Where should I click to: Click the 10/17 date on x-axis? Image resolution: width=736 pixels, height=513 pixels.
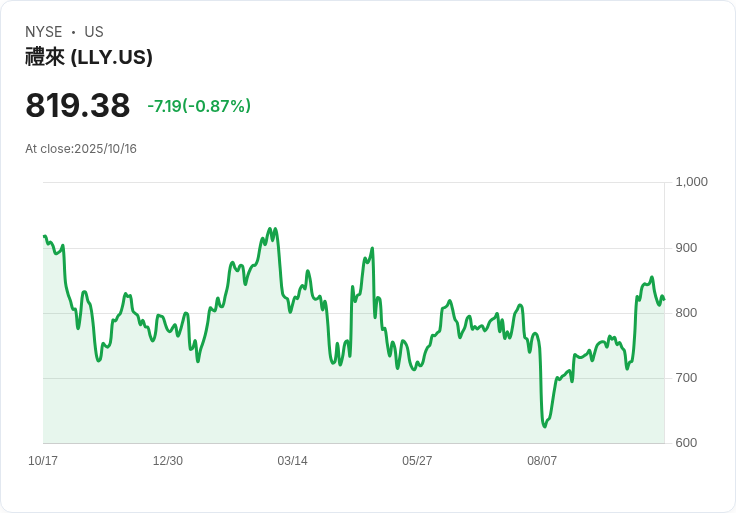43,461
